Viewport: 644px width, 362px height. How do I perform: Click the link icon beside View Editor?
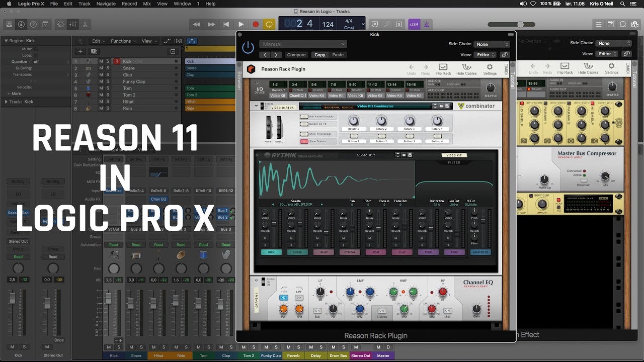(505, 55)
